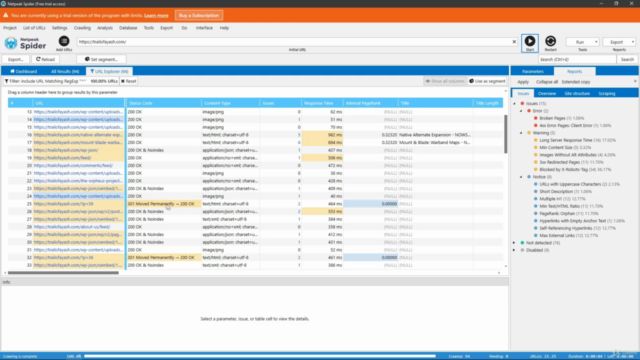
Task: Click the Search button
Action: point(627,60)
